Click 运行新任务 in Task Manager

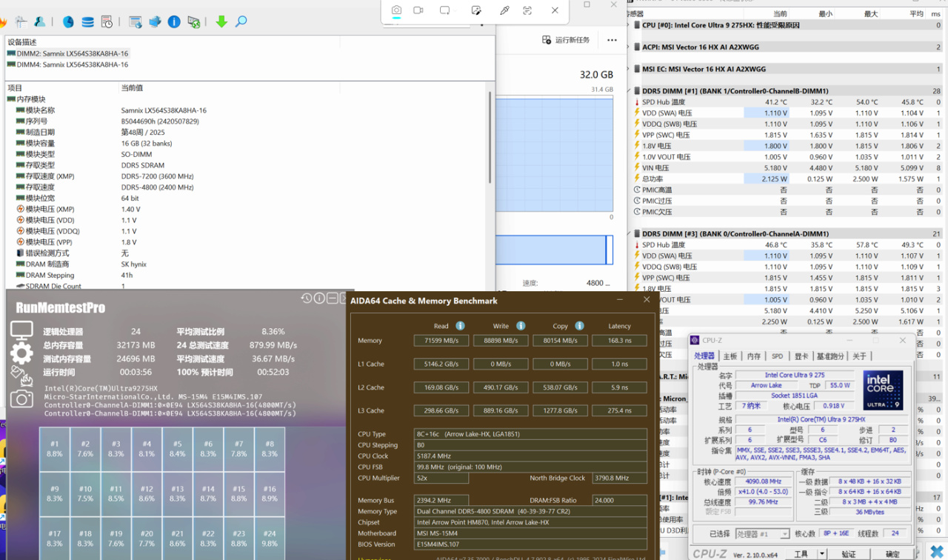click(x=566, y=40)
